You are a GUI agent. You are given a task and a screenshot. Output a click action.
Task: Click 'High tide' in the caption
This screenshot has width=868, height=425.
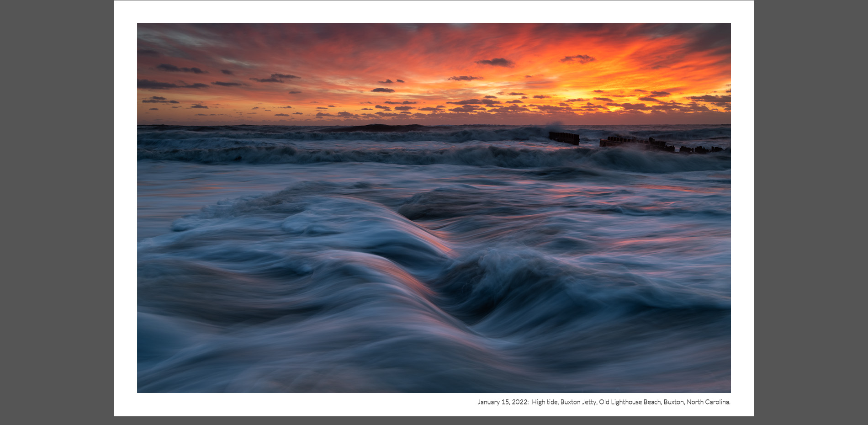[545, 402]
